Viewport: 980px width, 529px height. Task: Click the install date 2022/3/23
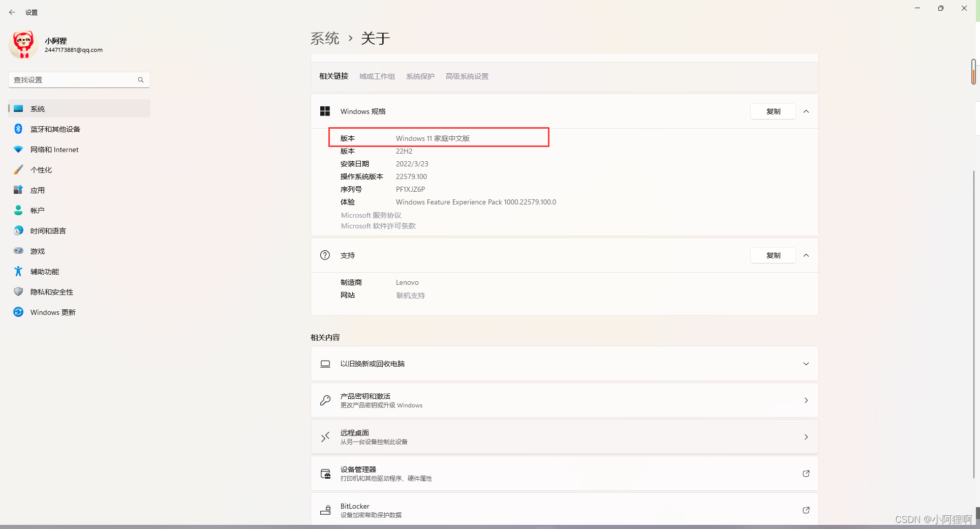pos(412,164)
